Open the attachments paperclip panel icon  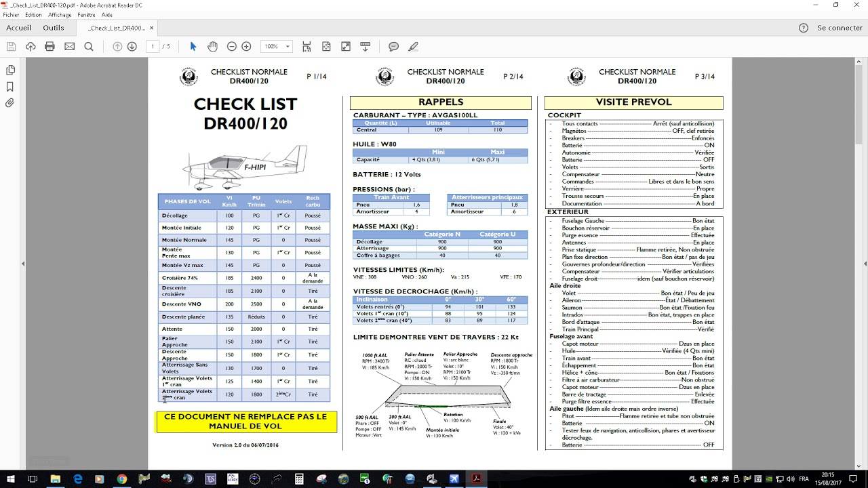[10, 103]
